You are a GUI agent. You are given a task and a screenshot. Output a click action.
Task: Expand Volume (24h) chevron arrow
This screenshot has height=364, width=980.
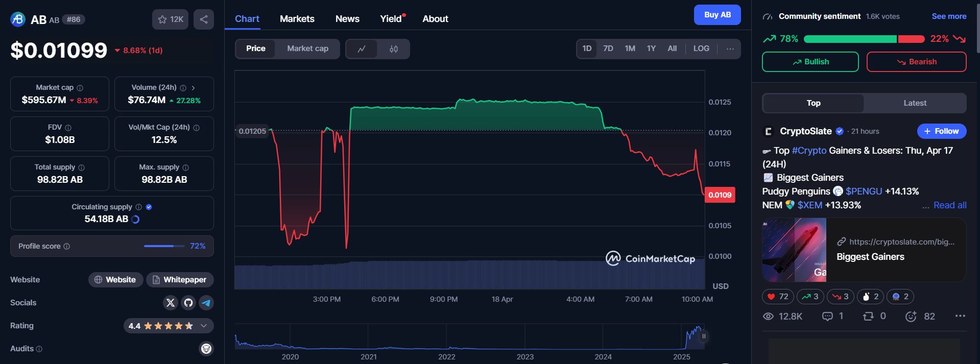pos(193,88)
